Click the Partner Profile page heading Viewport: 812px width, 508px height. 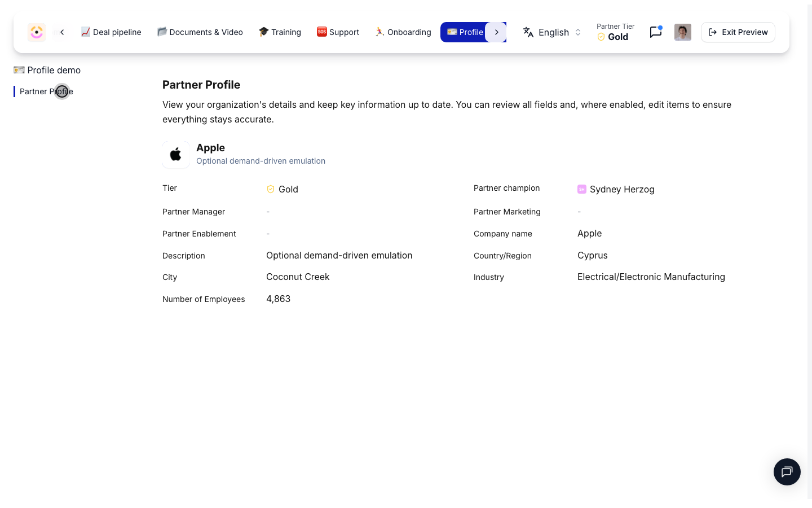coord(201,85)
